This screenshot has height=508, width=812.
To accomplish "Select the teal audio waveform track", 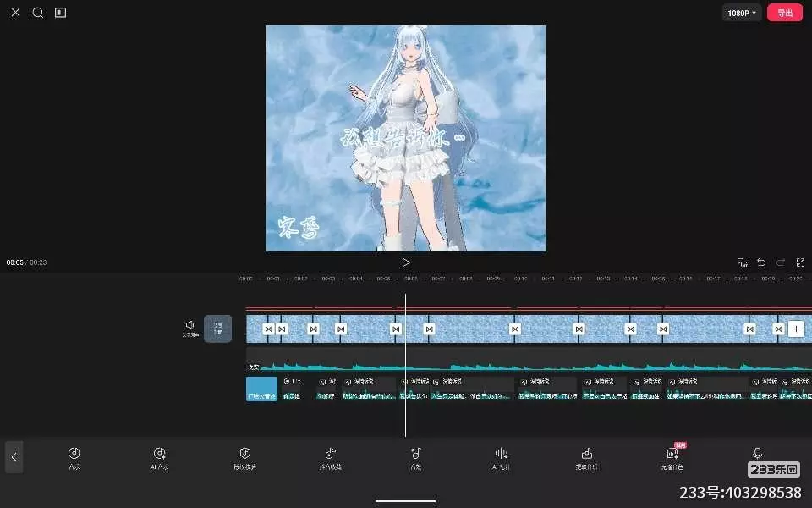I will pyautogui.click(x=529, y=361).
